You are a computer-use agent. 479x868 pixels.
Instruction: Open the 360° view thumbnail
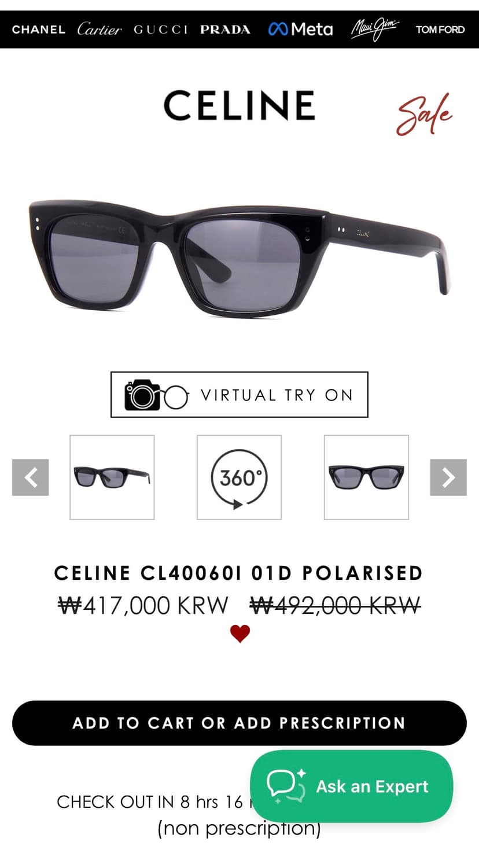pyautogui.click(x=239, y=477)
